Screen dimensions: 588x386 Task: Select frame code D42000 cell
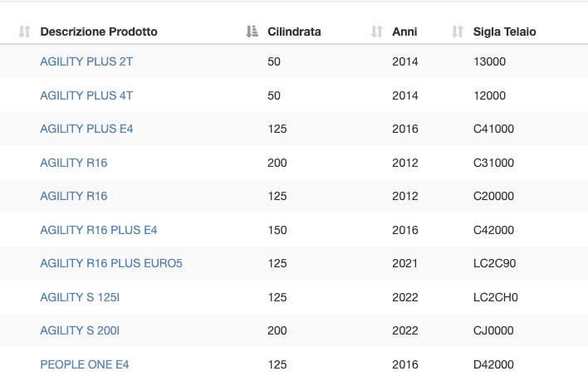(x=493, y=364)
